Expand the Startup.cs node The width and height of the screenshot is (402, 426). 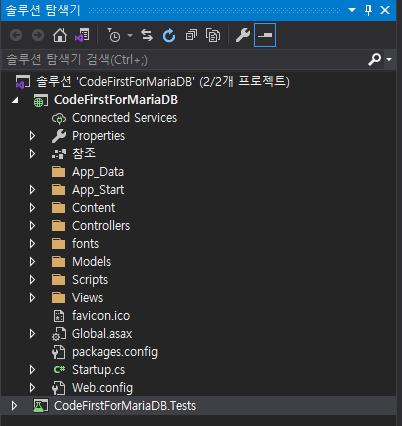pyautogui.click(x=32, y=370)
